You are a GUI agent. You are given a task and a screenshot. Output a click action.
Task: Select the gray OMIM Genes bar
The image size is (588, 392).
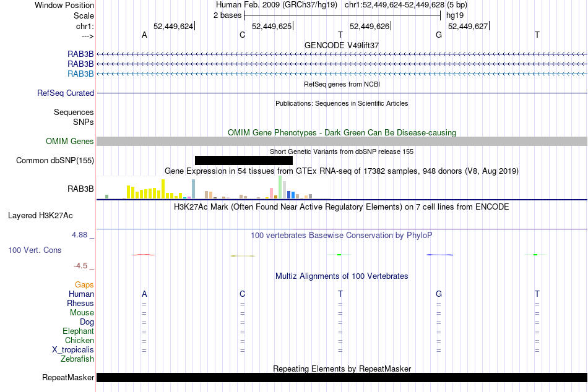point(342,142)
